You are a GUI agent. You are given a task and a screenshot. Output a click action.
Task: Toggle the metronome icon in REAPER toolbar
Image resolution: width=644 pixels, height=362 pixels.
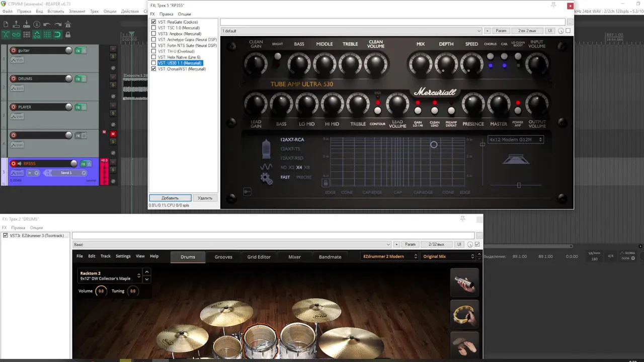pos(68,24)
